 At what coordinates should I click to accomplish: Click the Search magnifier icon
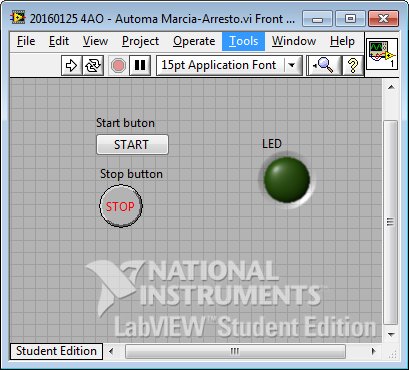click(x=324, y=65)
